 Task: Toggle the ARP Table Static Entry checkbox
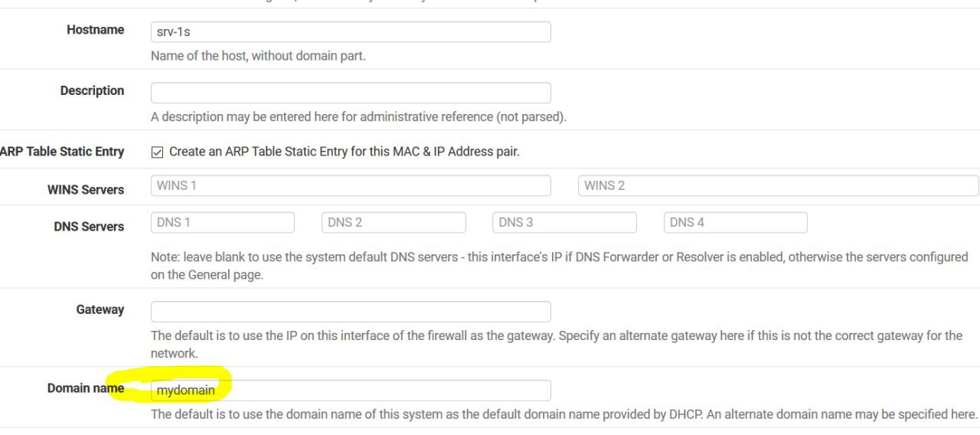click(x=158, y=152)
